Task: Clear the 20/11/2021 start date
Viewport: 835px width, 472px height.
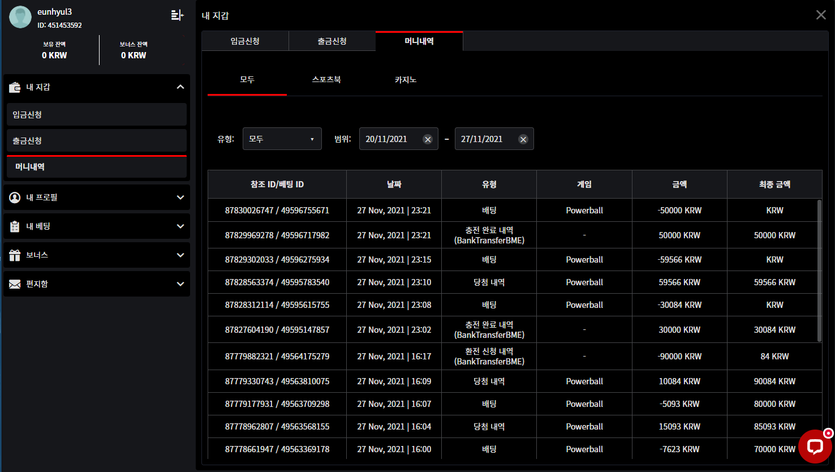Action: click(x=428, y=139)
